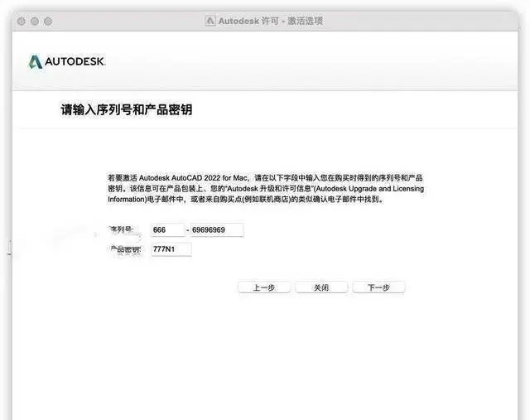Click the Autodesk logo in the header
Screen dimensions: 530x420
[x=67, y=61]
